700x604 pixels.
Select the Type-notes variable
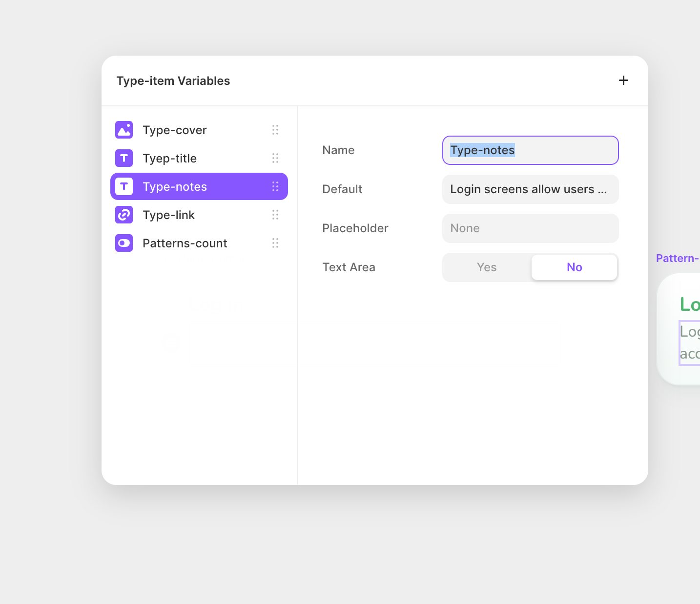[199, 186]
